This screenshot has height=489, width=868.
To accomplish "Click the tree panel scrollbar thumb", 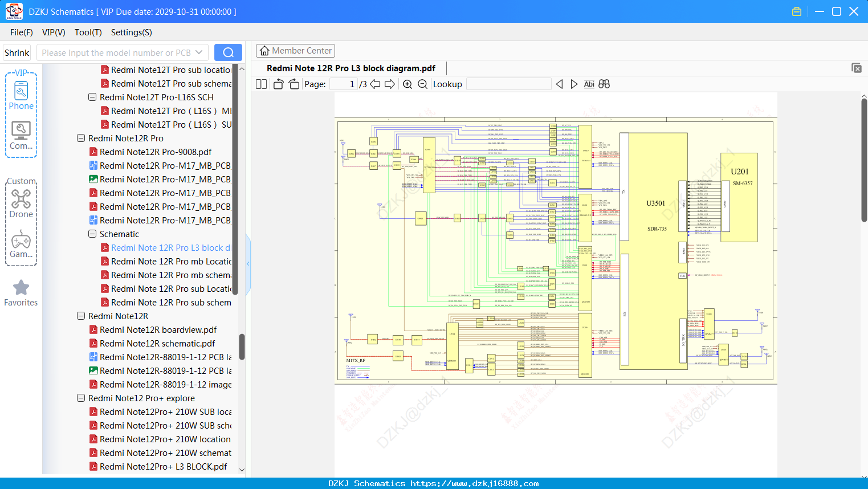I will [242, 347].
